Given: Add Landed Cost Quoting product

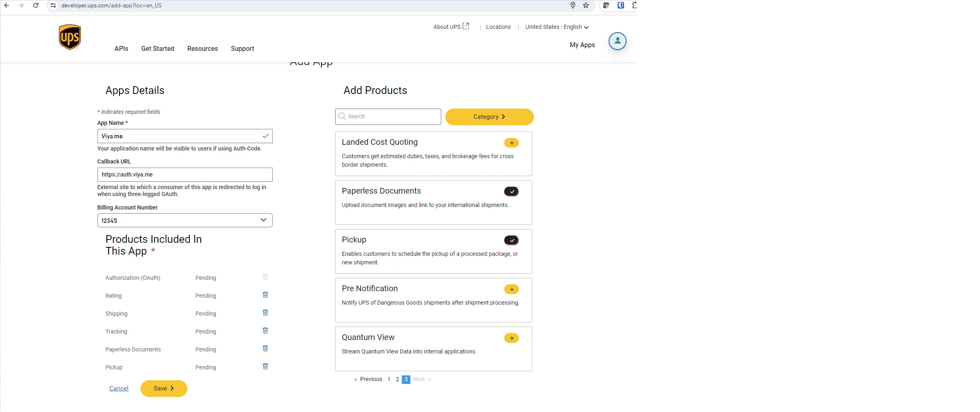Looking at the screenshot, I should click(511, 143).
